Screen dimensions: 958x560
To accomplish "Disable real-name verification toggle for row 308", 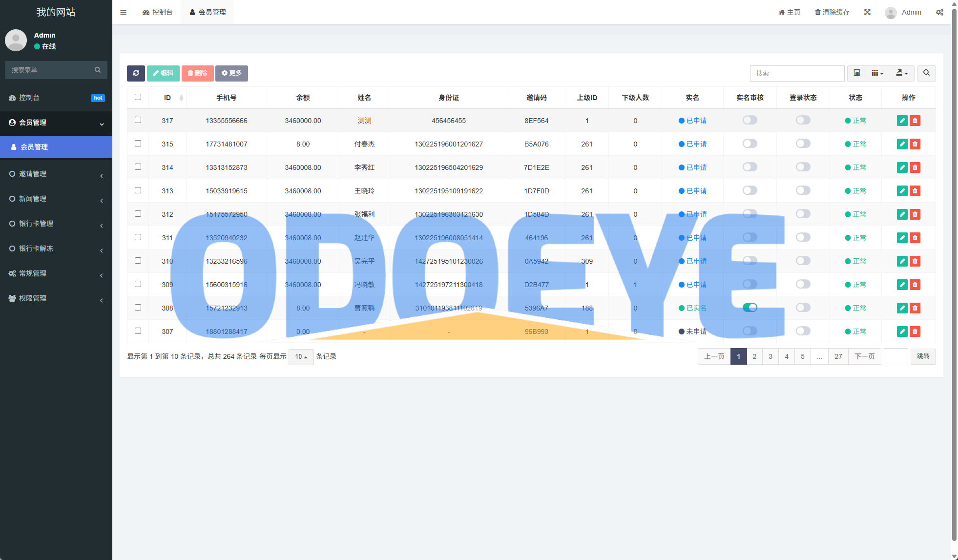I will pyautogui.click(x=750, y=308).
